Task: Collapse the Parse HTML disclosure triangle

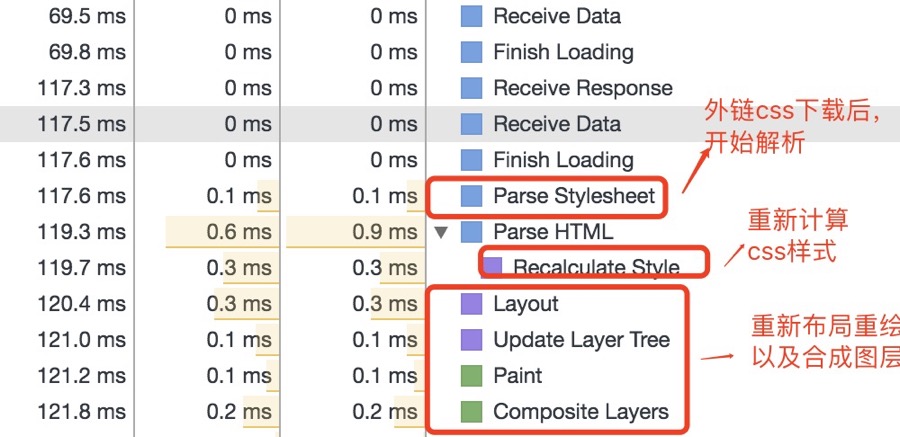Action: 441,233
